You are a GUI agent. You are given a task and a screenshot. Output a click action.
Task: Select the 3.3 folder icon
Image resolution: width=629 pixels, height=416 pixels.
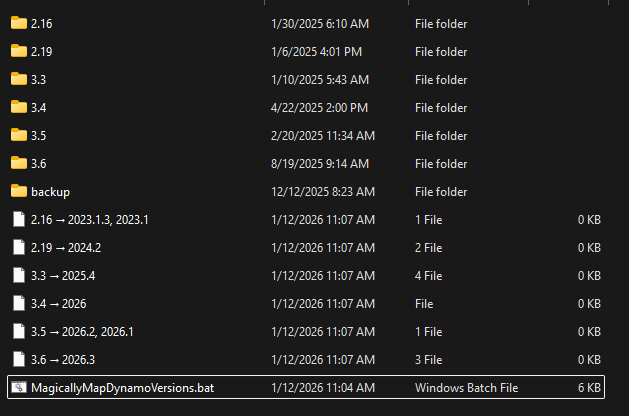point(18,79)
